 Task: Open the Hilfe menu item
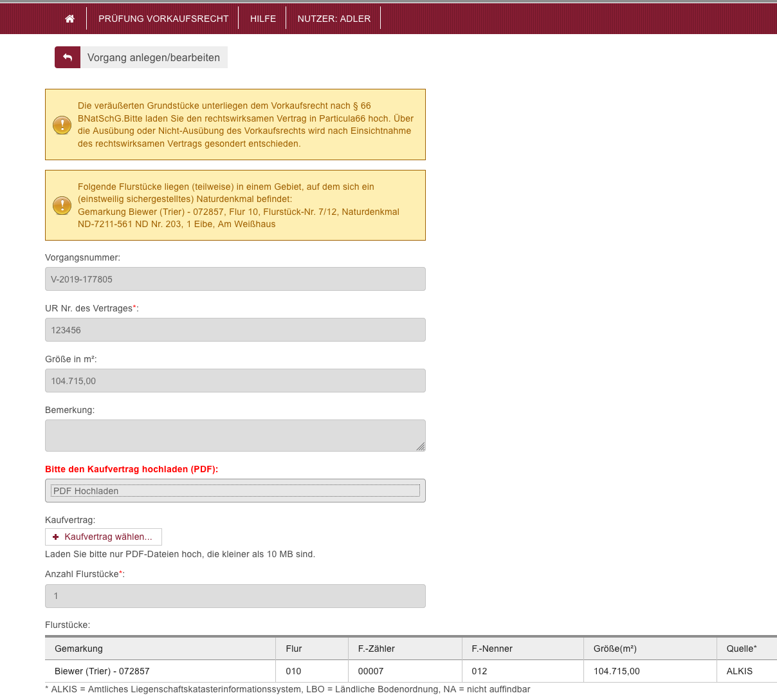coord(262,19)
